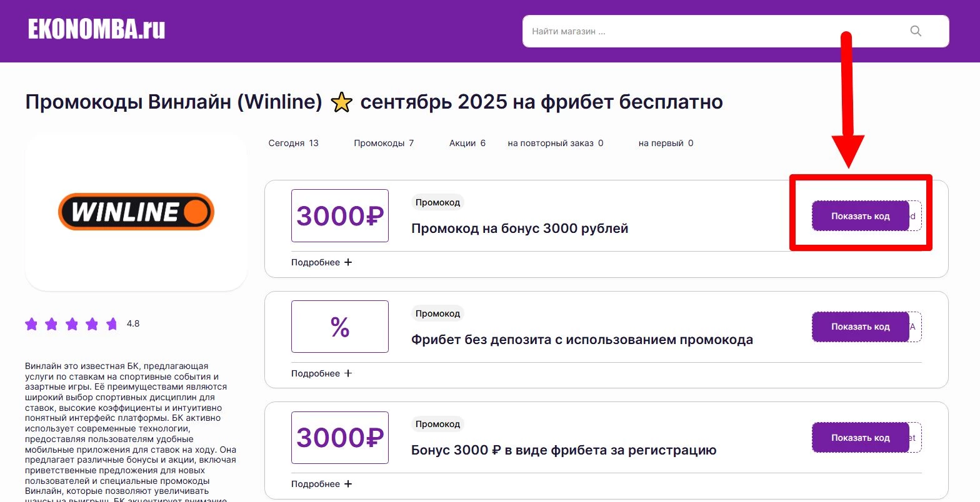Show code for registration freebet bonus

pos(860,438)
